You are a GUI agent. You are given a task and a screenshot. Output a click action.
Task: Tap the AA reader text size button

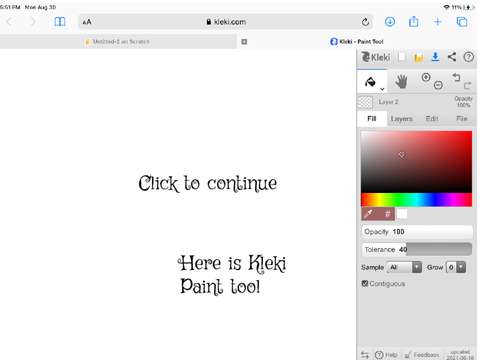[87, 22]
